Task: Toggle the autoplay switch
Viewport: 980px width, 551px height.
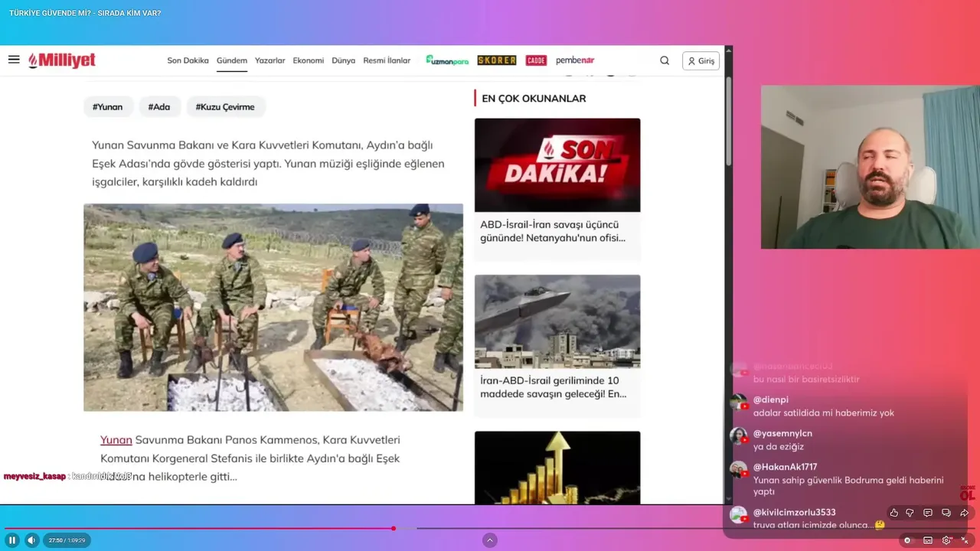Action: pyautogui.click(x=907, y=540)
